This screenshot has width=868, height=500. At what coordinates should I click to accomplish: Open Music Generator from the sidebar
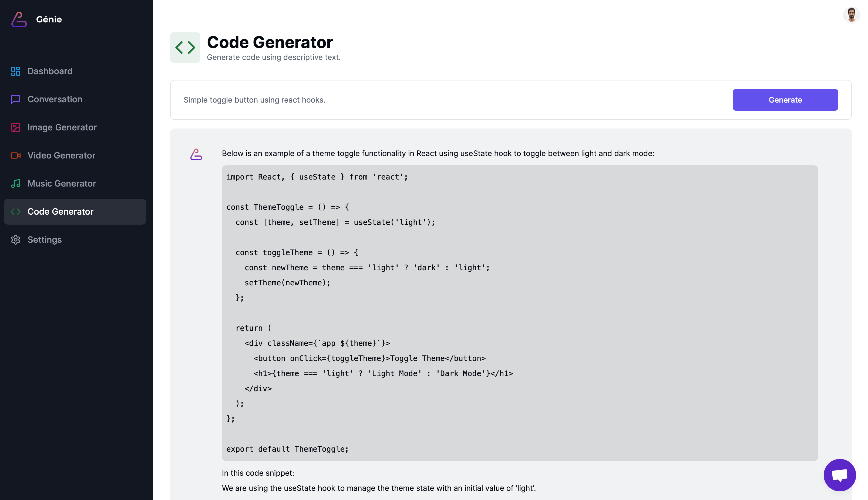[x=62, y=183]
